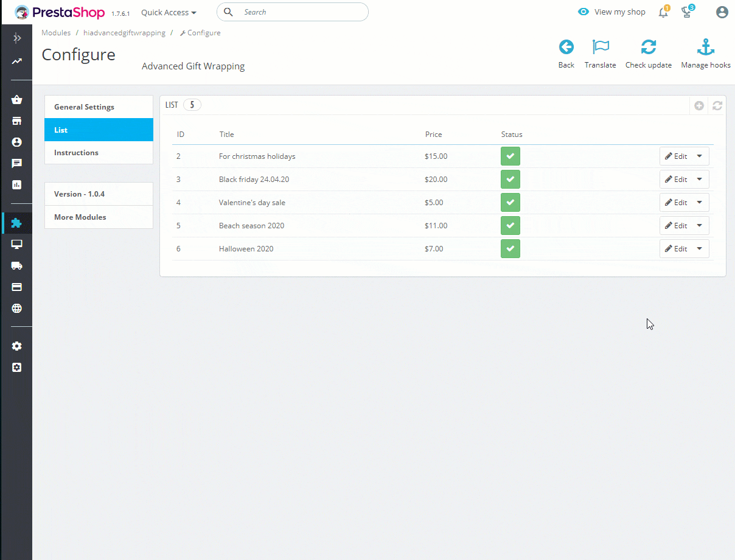Screen dimensions: 735x560
Task: Open the Dashboard trend icon in sidebar
Action: 17,61
